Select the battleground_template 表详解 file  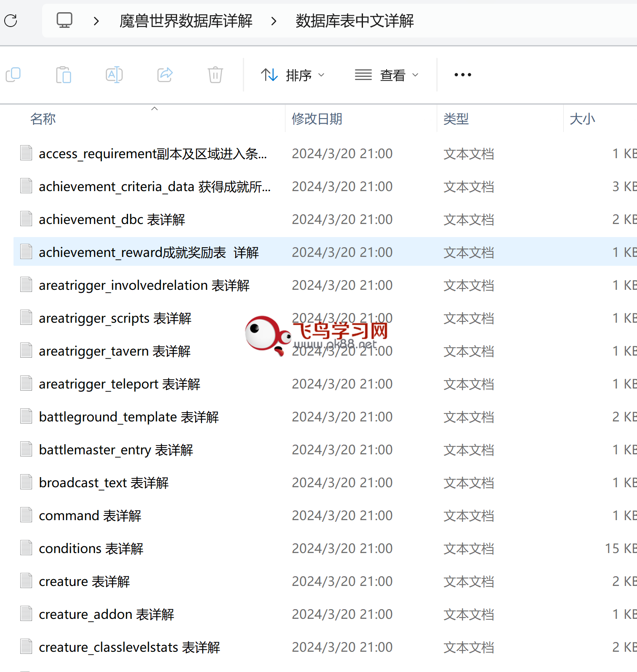129,417
